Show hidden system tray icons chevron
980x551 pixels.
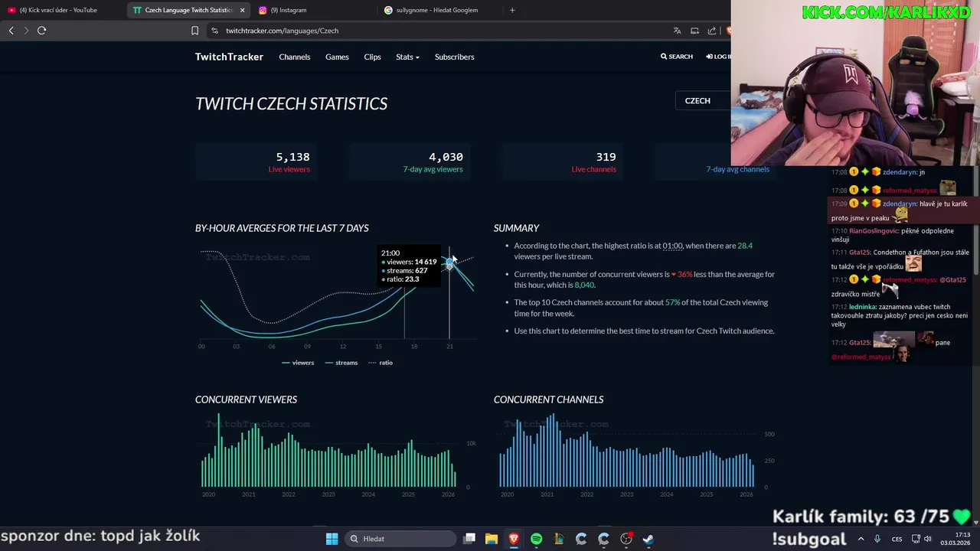(x=861, y=539)
